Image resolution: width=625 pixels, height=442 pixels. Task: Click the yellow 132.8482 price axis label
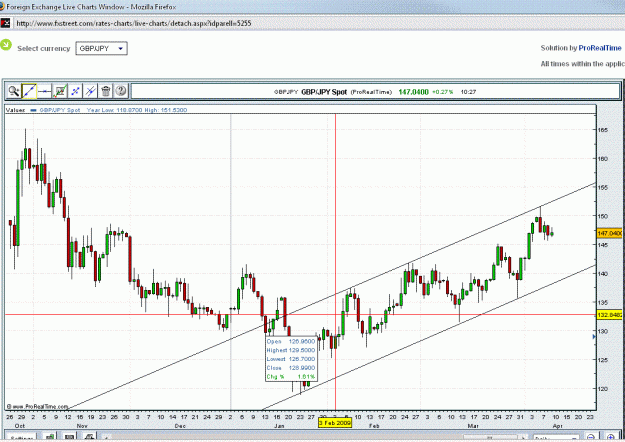609,315
